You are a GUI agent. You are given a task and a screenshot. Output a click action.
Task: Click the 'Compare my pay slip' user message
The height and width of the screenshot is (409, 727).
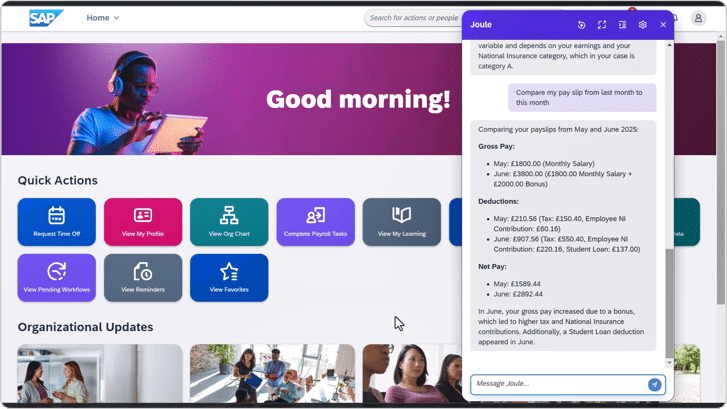click(582, 97)
